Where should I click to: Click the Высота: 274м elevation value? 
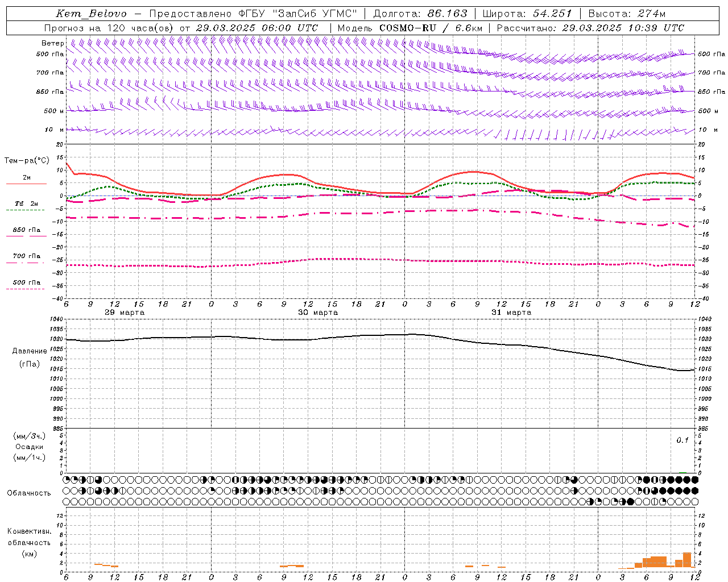pyautogui.click(x=627, y=14)
